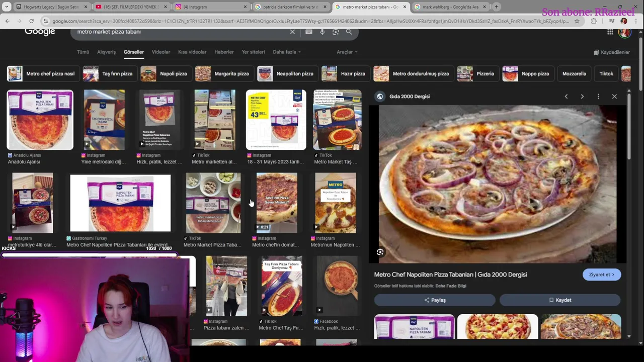Search inside the image with the Lens button
644x362 pixels.
[380, 252]
